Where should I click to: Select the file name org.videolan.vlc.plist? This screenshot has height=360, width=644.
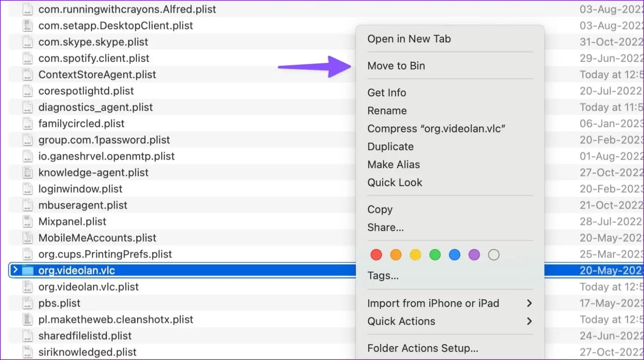click(88, 287)
